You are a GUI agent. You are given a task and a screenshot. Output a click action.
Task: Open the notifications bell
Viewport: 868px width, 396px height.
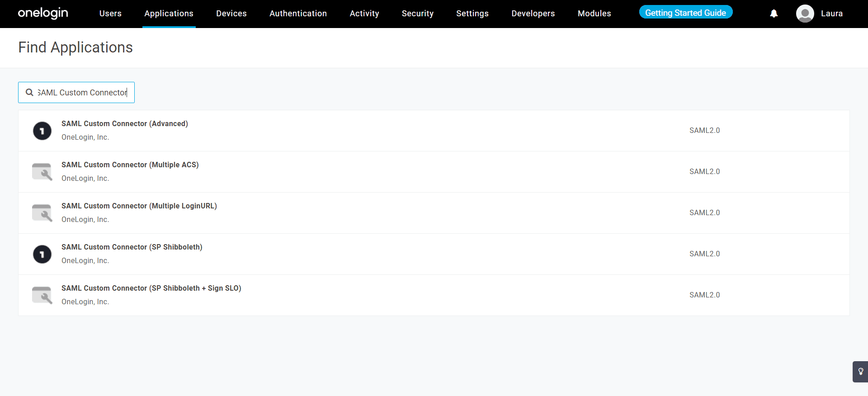pyautogui.click(x=774, y=14)
